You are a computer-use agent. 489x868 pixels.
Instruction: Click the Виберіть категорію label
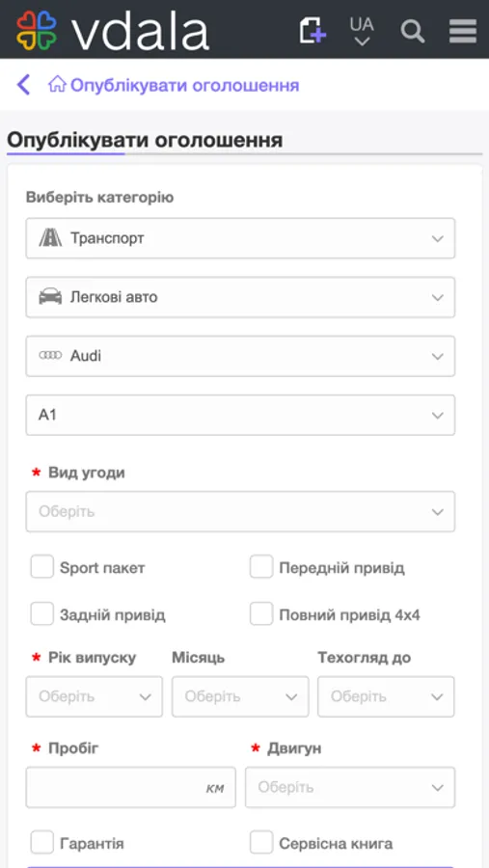tap(99, 198)
